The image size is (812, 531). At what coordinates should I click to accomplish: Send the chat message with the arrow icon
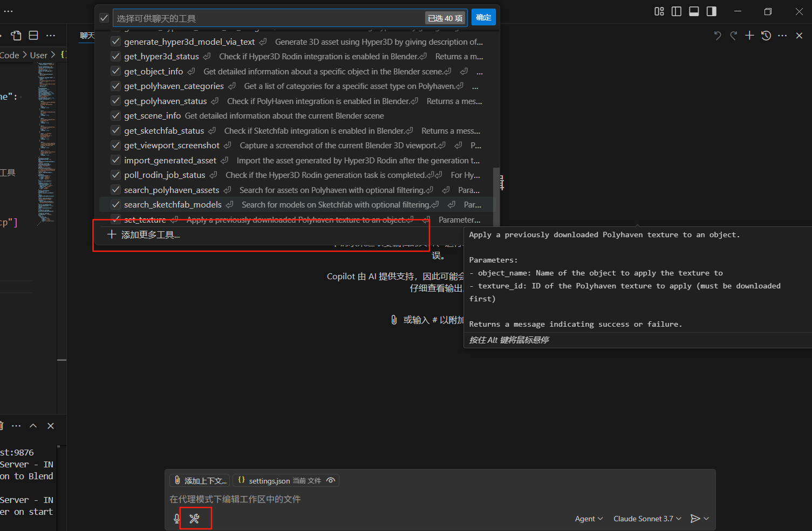695,519
